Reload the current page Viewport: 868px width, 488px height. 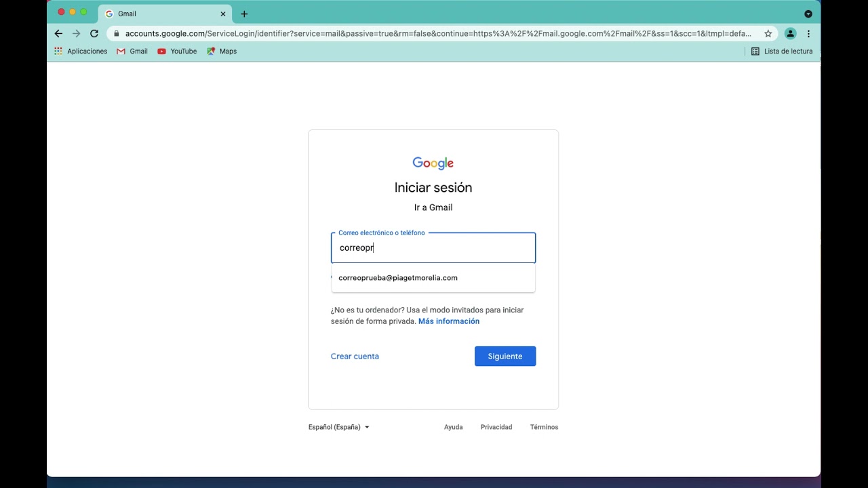pos(94,33)
